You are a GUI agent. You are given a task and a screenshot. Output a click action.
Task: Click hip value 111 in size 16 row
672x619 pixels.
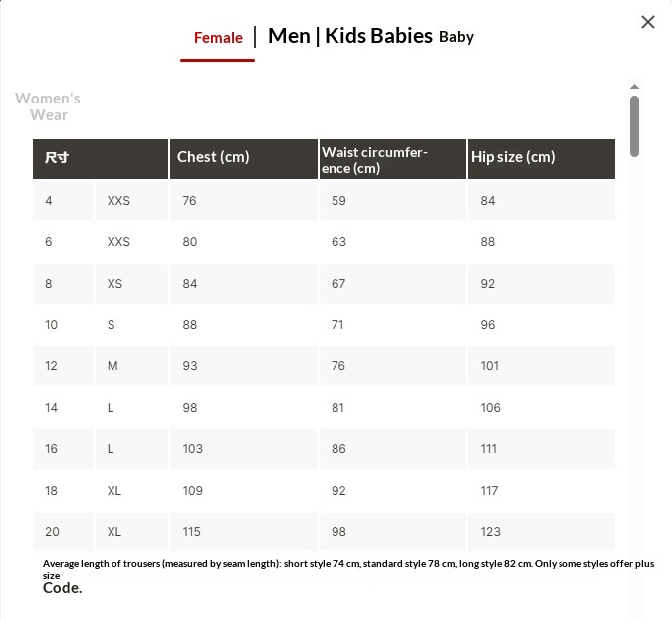(x=490, y=449)
